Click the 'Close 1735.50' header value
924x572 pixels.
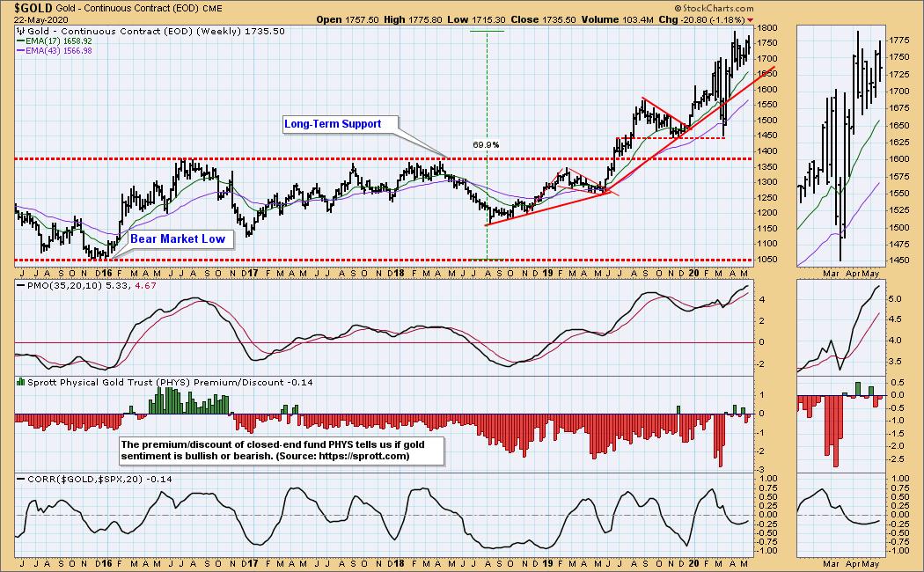pyautogui.click(x=543, y=19)
